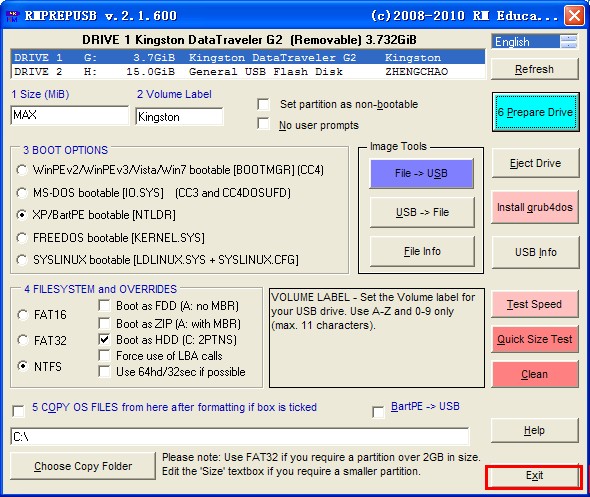Click the 6 Prepare Drive button
Screen dimensions: 590x497
pos(535,112)
